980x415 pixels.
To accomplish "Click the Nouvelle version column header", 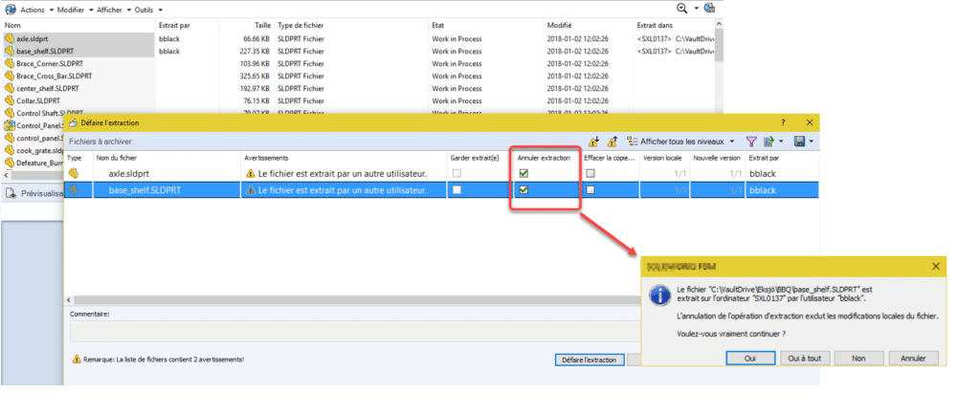I will (x=717, y=158).
